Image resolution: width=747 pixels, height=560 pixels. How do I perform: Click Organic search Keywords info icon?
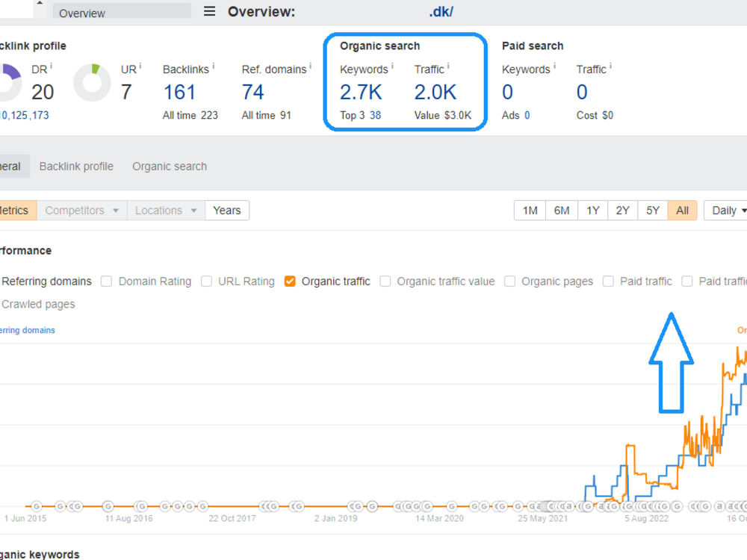coord(392,66)
